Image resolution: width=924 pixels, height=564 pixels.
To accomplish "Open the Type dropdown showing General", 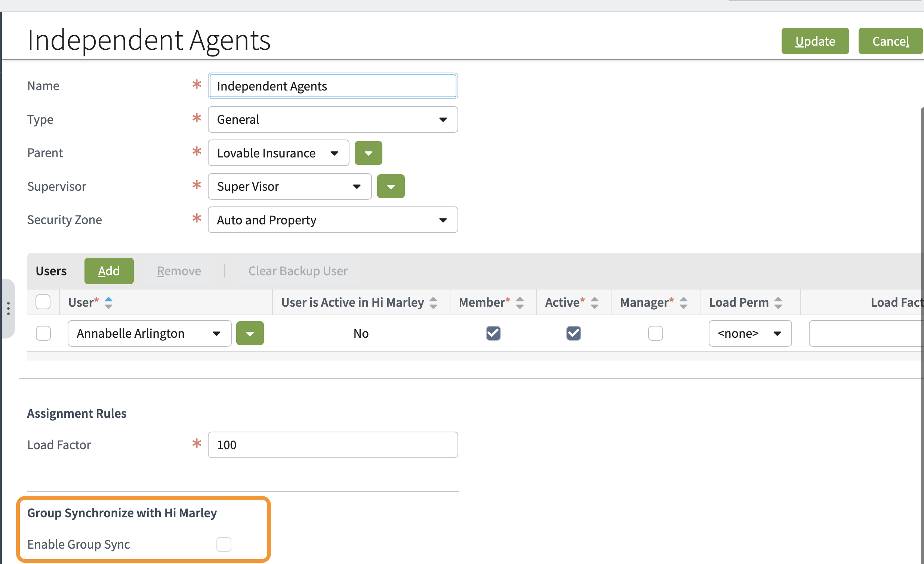I will tap(333, 120).
